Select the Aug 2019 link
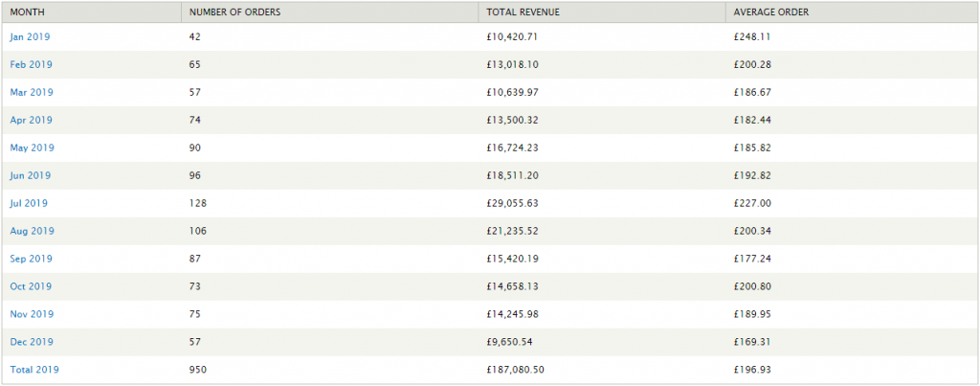The height and width of the screenshot is (386, 980). tap(32, 231)
